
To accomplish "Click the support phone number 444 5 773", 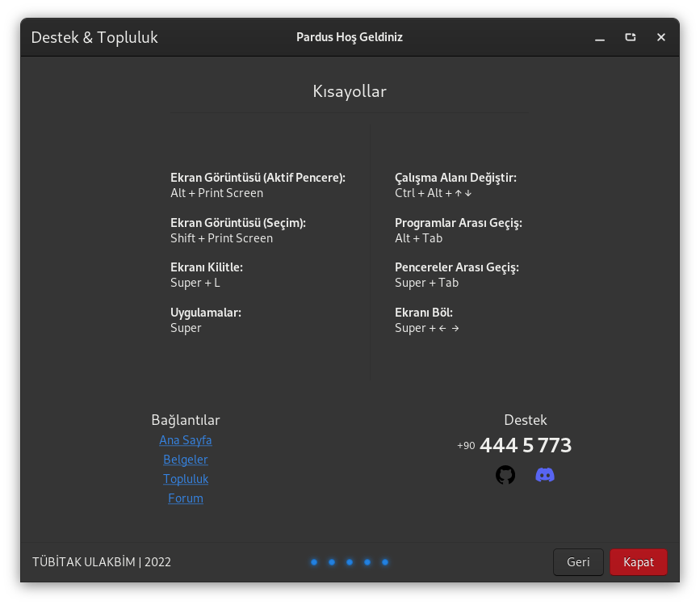I will (x=526, y=445).
